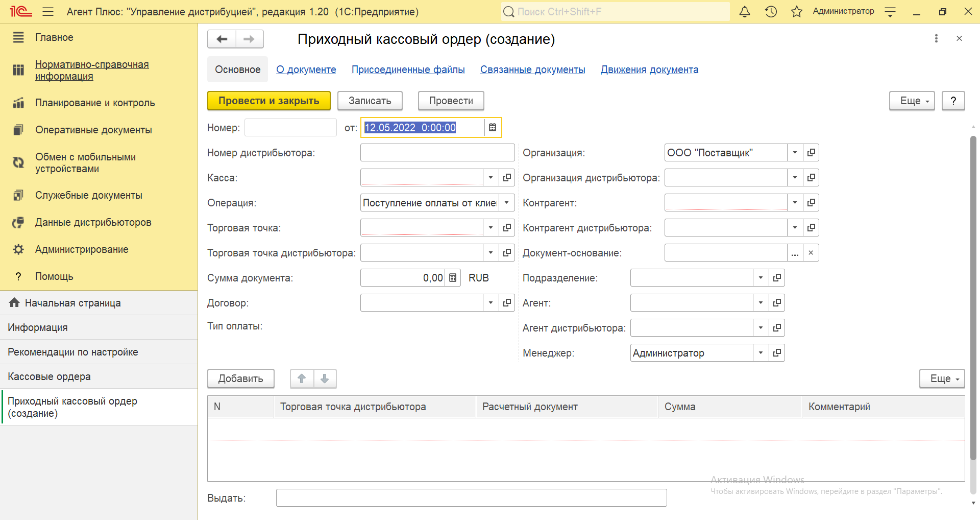Navigate back with left arrow button
980x520 pixels.
pos(222,39)
